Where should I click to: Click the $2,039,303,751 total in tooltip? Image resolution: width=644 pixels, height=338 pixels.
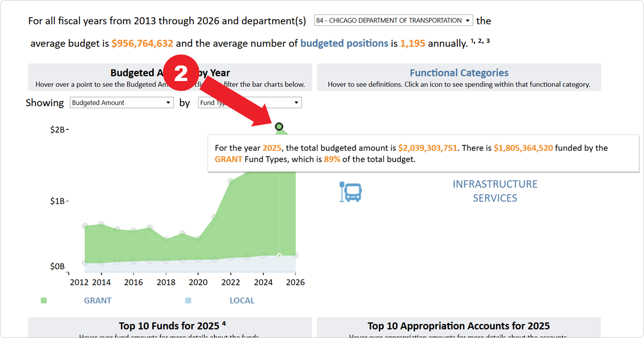[428, 148]
